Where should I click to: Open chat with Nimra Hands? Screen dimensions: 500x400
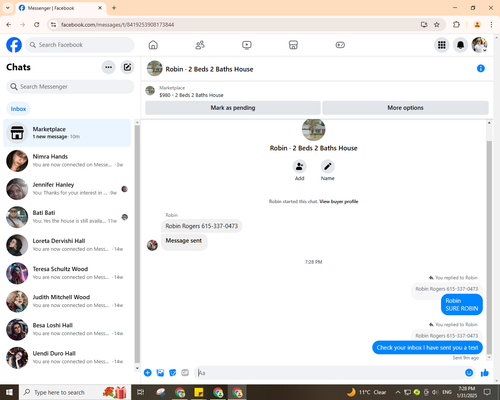pyautogui.click(x=67, y=161)
